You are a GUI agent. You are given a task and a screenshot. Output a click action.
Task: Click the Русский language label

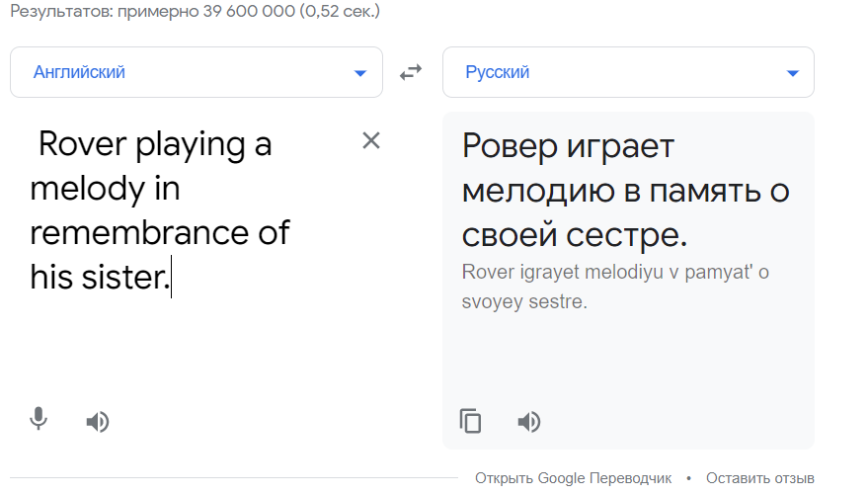[x=498, y=72]
